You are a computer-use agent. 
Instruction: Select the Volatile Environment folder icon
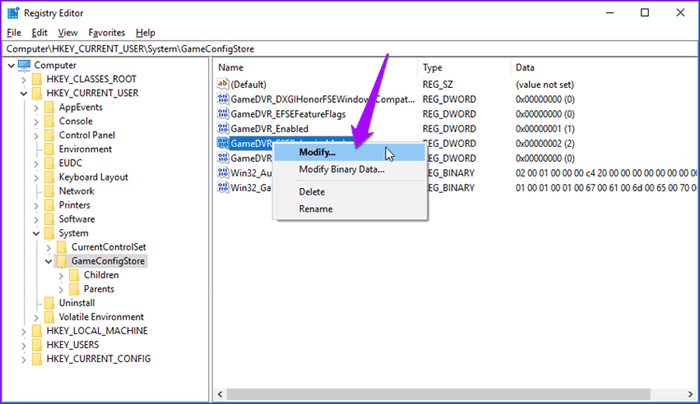tap(49, 317)
